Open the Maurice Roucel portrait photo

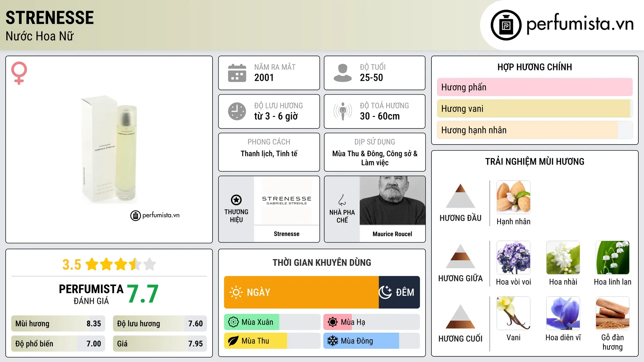click(x=392, y=200)
